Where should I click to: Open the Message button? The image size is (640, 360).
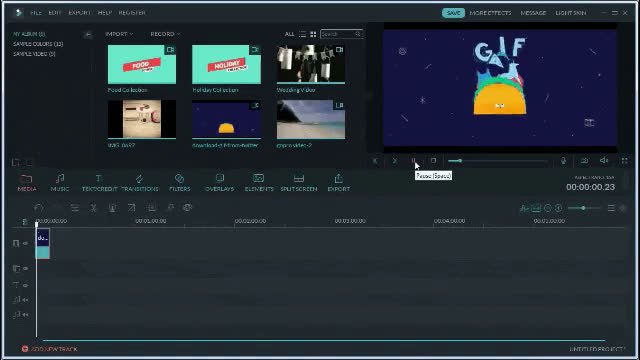pos(533,13)
